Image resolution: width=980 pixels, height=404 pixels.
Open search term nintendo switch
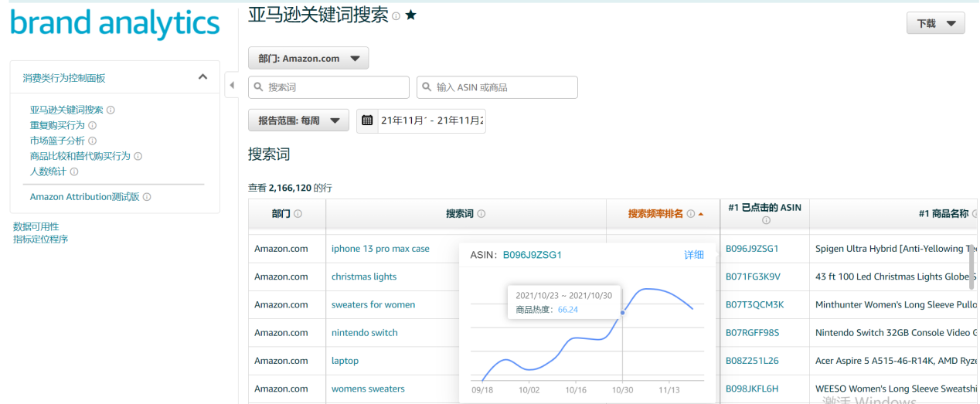[x=365, y=333]
